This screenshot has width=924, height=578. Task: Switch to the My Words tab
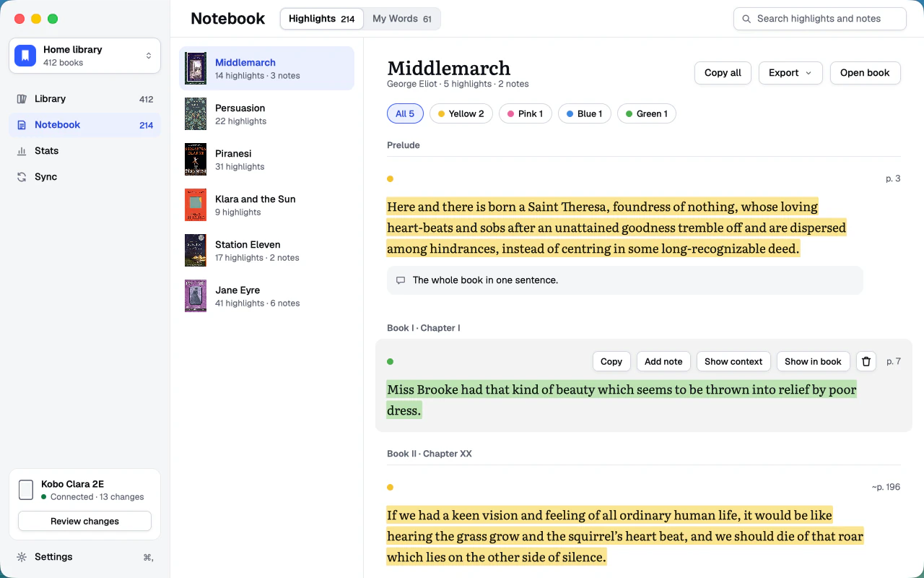click(402, 19)
